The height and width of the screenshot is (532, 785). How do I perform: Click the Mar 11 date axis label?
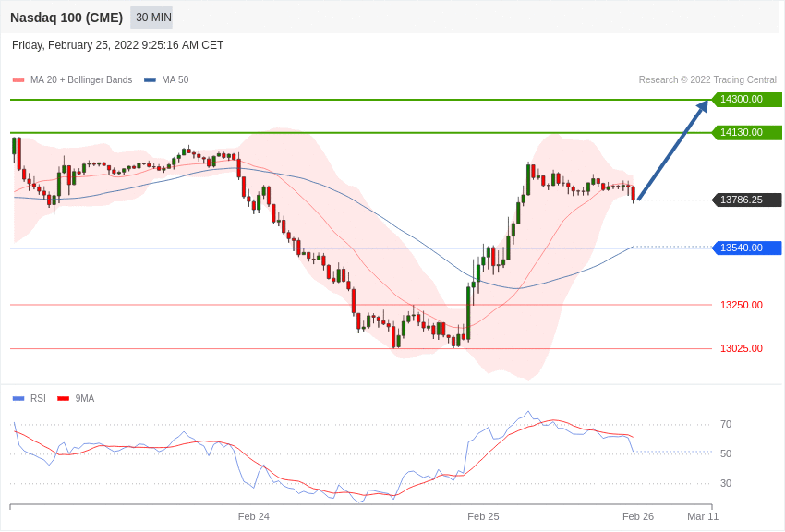pyautogui.click(x=703, y=516)
